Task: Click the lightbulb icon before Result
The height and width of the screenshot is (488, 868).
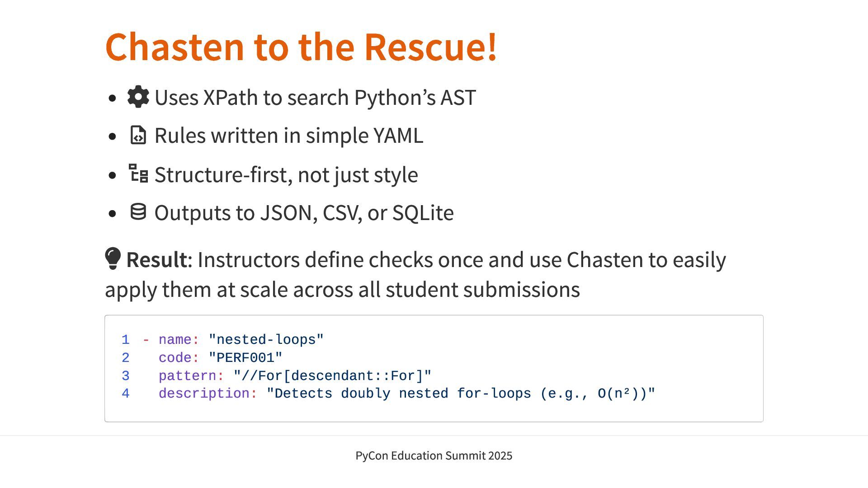Action: pos(113,258)
